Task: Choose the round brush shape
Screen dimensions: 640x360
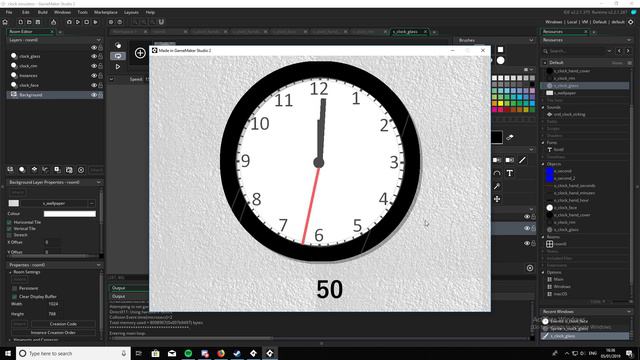Action: coord(500,60)
